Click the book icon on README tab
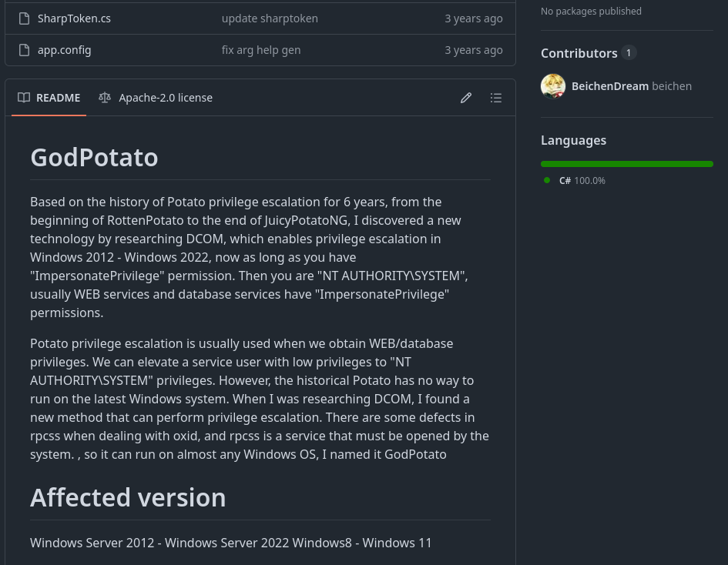728x565 pixels. point(24,98)
